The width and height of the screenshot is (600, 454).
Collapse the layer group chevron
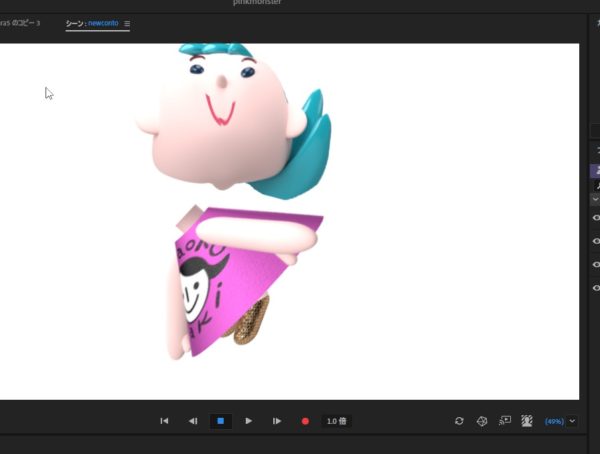click(x=596, y=199)
